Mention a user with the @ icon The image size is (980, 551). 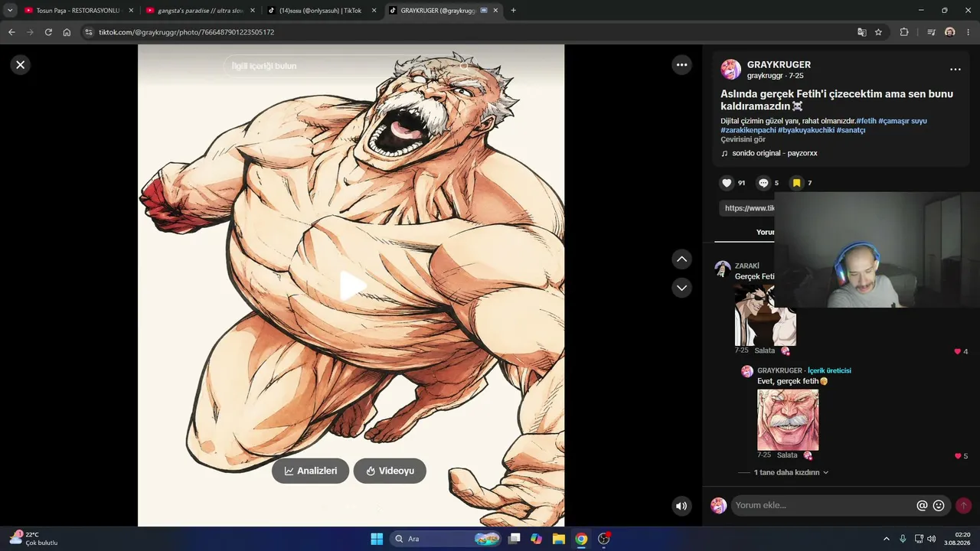tap(922, 506)
